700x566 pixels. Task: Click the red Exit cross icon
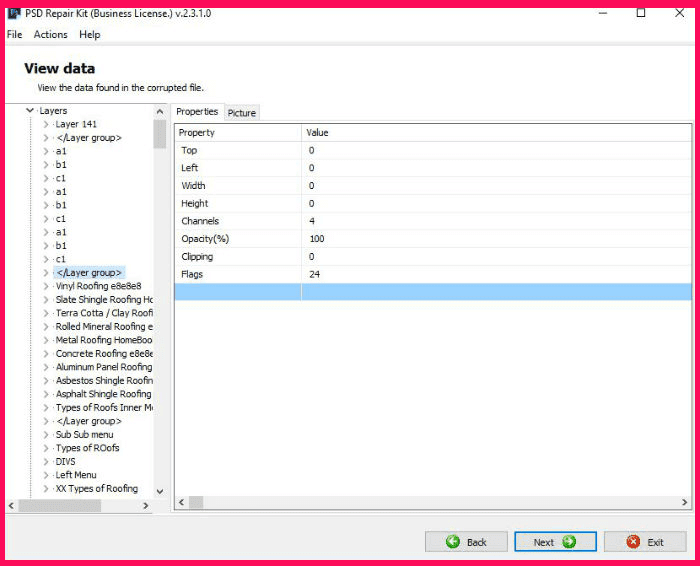pyautogui.click(x=632, y=542)
